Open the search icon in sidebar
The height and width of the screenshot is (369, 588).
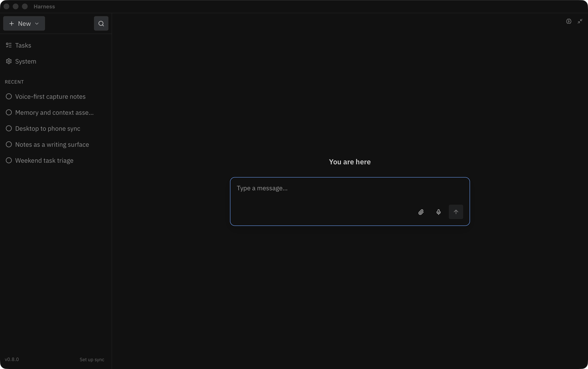pyautogui.click(x=101, y=23)
